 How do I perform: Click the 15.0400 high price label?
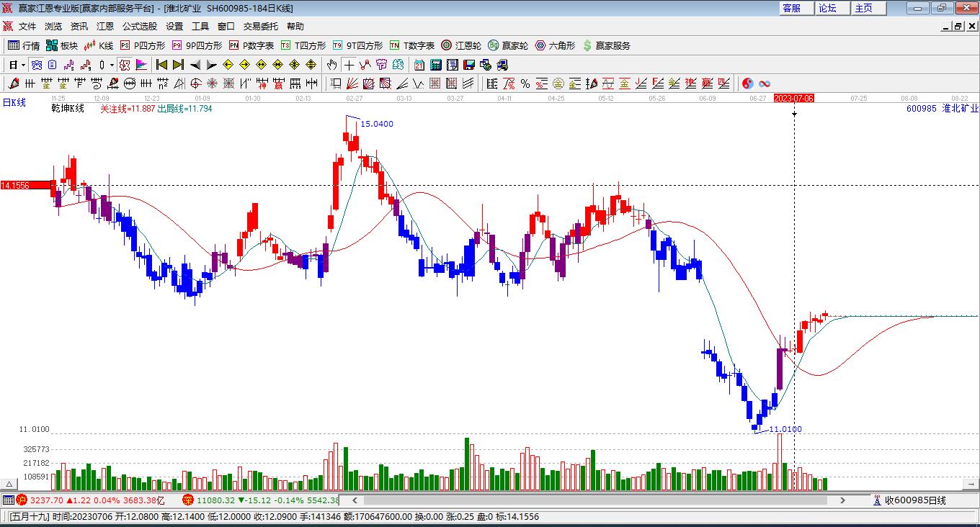[377, 124]
